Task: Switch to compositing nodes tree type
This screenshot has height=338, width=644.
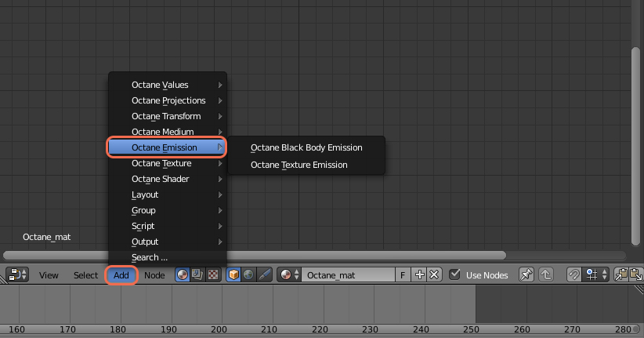Action: click(197, 275)
